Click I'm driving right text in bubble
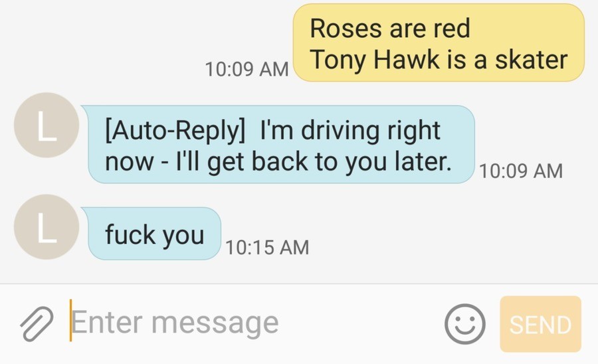Viewport: 598px width, 364px height. (x=350, y=130)
